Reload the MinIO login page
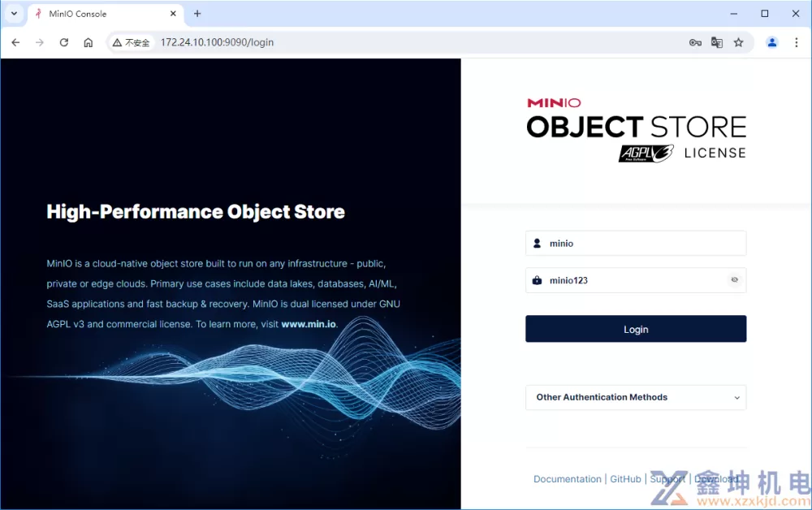Viewport: 812px width, 510px height. point(64,42)
